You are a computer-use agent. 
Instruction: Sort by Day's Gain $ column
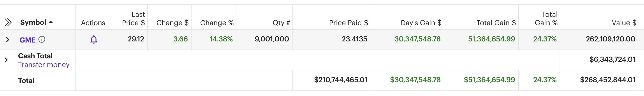pos(421,23)
